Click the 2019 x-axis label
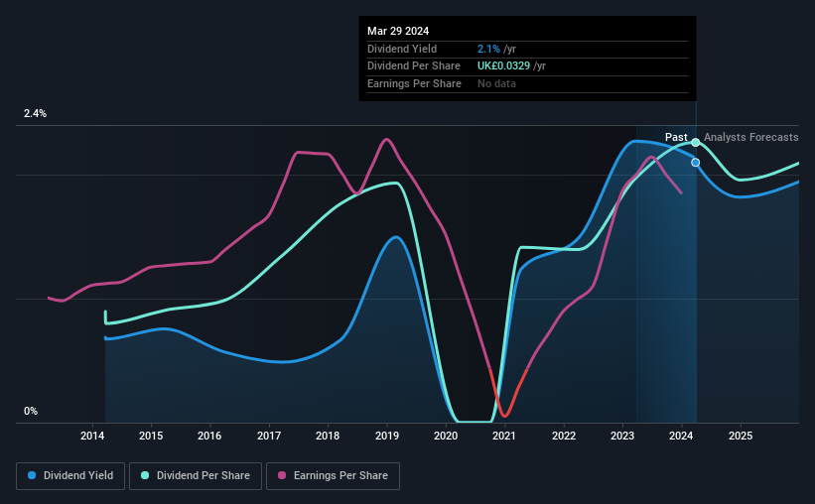 coord(387,436)
